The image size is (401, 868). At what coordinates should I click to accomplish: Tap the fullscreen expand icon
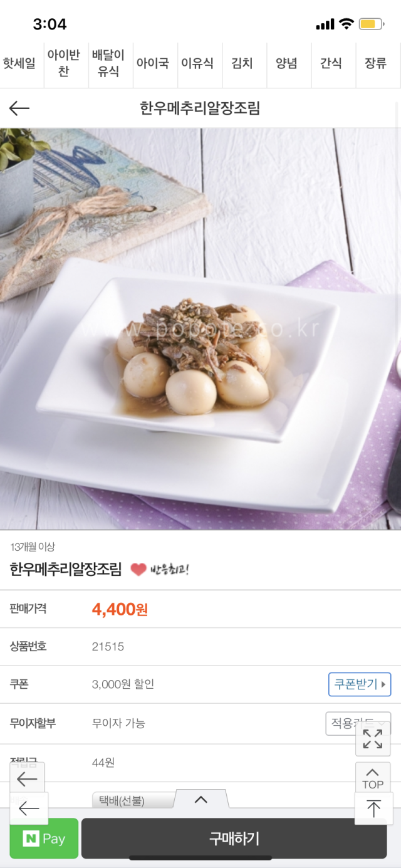point(373,738)
